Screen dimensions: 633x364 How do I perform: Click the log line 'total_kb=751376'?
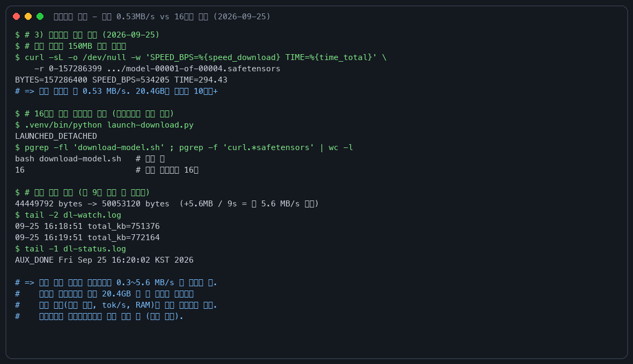click(87, 226)
